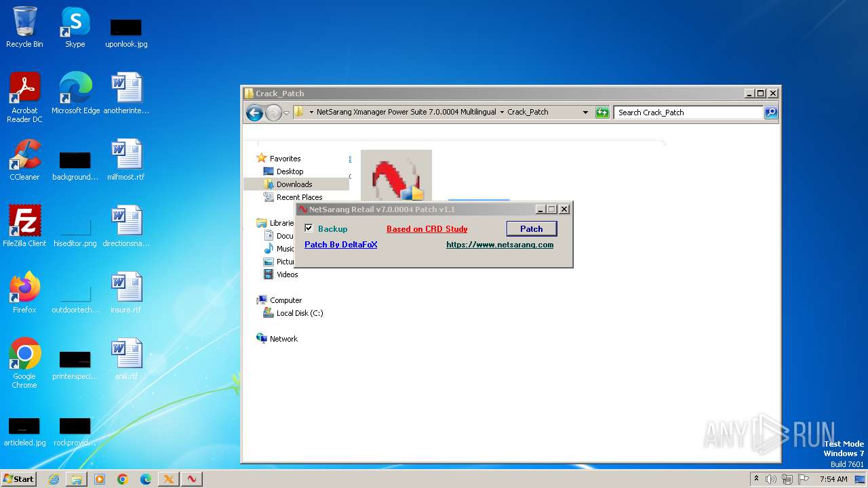
Task: Toggle the Backup checkbox
Action: (309, 228)
